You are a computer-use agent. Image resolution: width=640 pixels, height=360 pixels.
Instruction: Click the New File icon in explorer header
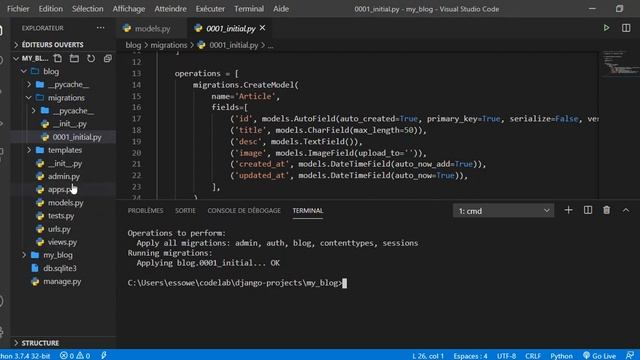click(x=58, y=58)
